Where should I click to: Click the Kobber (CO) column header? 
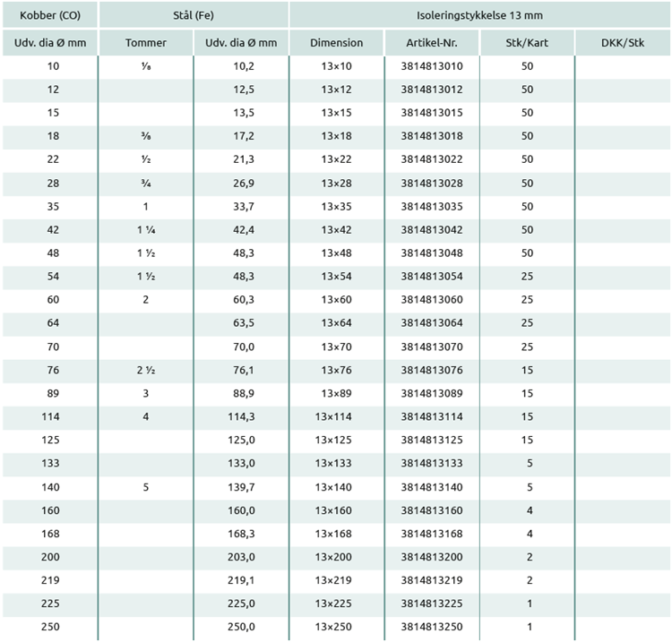tap(50, 15)
